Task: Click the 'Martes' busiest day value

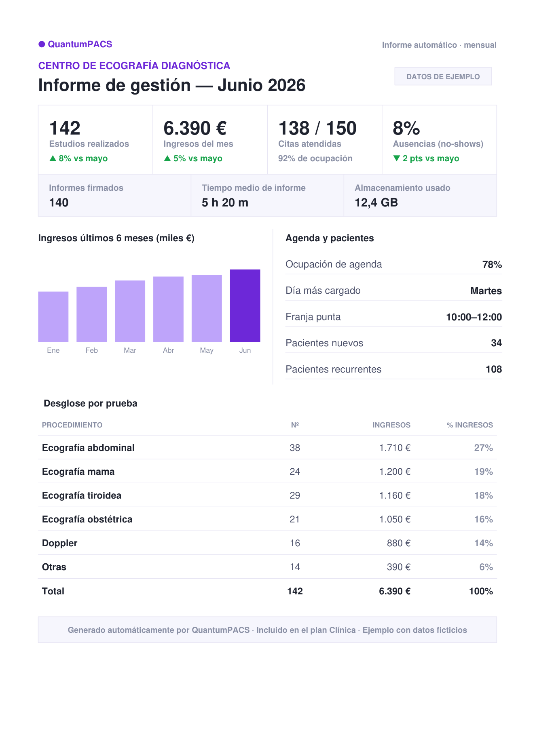Action: tap(486, 291)
